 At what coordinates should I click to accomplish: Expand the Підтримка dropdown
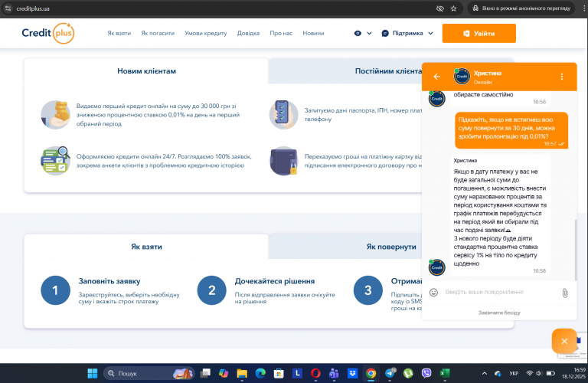(407, 34)
